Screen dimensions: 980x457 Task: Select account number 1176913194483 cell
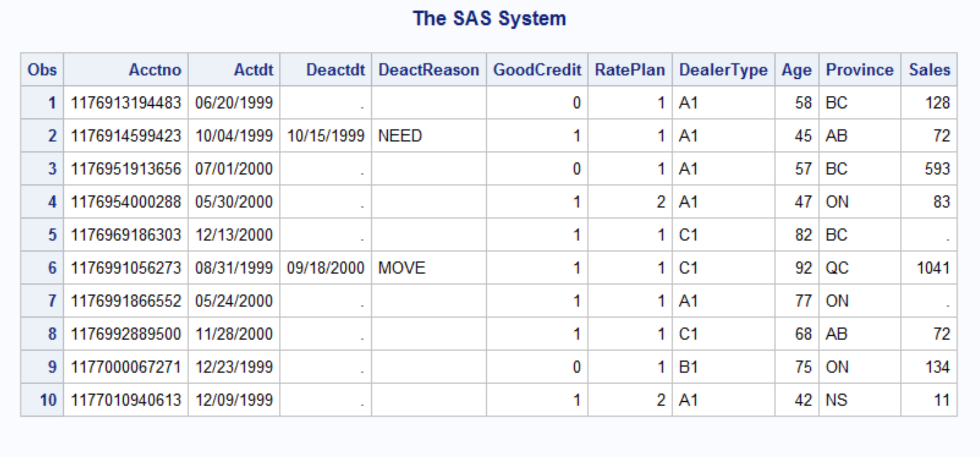click(x=126, y=103)
